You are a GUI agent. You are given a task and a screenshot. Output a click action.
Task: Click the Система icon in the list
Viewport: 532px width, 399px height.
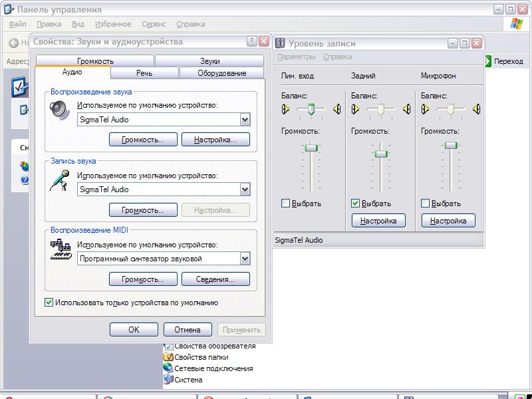coord(168,380)
